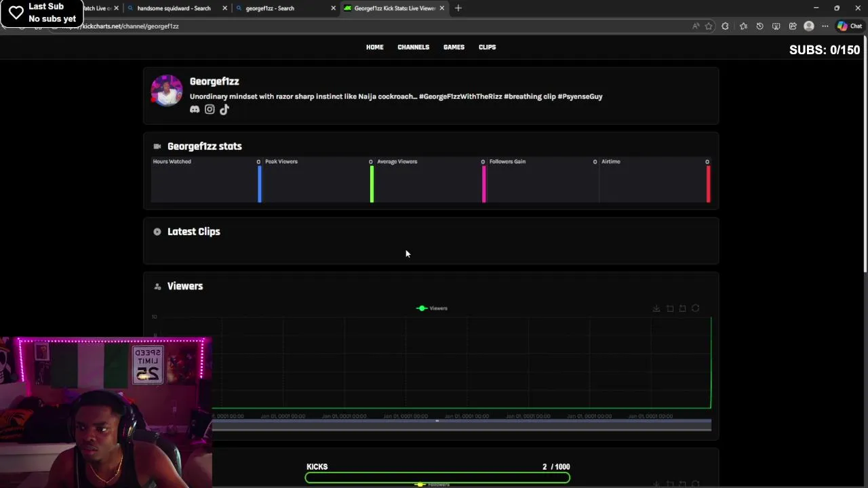The width and height of the screenshot is (868, 488).
Task: Close the handsome squidward Search tab
Action: 224,8
